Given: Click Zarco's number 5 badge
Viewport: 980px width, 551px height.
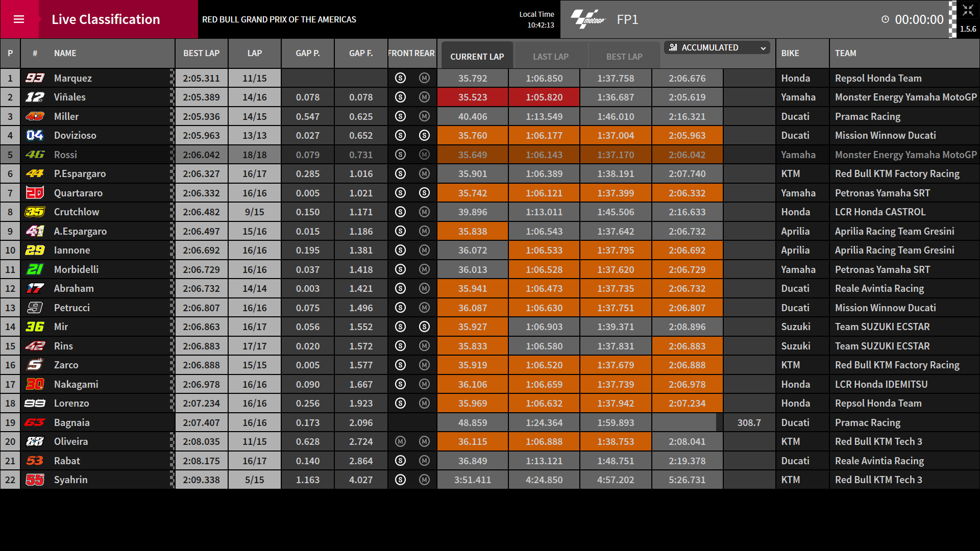Looking at the screenshot, I should coord(35,365).
